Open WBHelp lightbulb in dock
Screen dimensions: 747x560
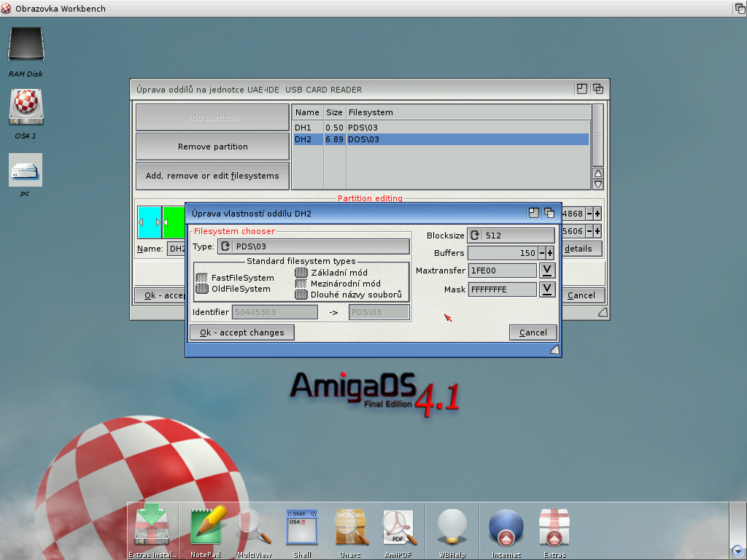click(452, 526)
